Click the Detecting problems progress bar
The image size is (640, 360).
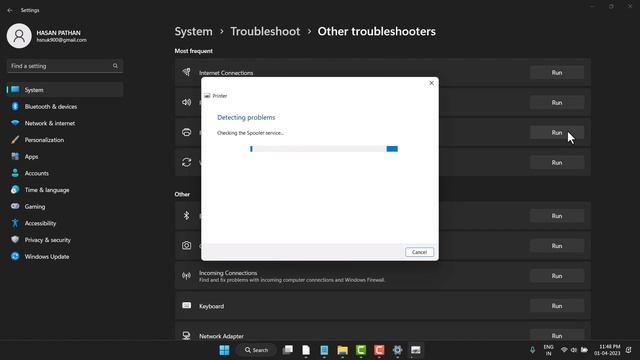tap(324, 149)
